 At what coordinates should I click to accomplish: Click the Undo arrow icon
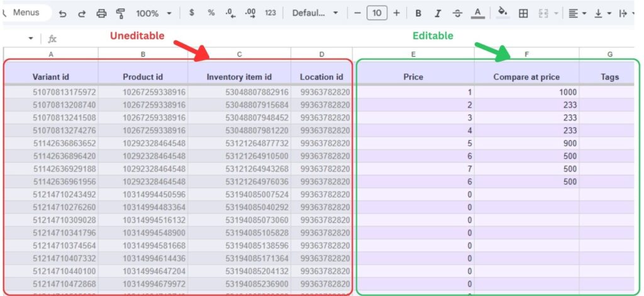pyautogui.click(x=62, y=13)
